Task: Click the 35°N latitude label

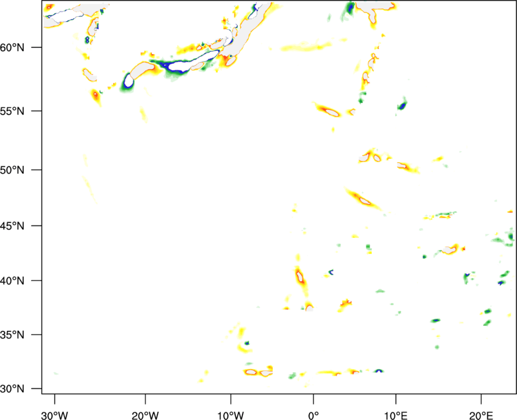Action: pyautogui.click(x=12, y=335)
